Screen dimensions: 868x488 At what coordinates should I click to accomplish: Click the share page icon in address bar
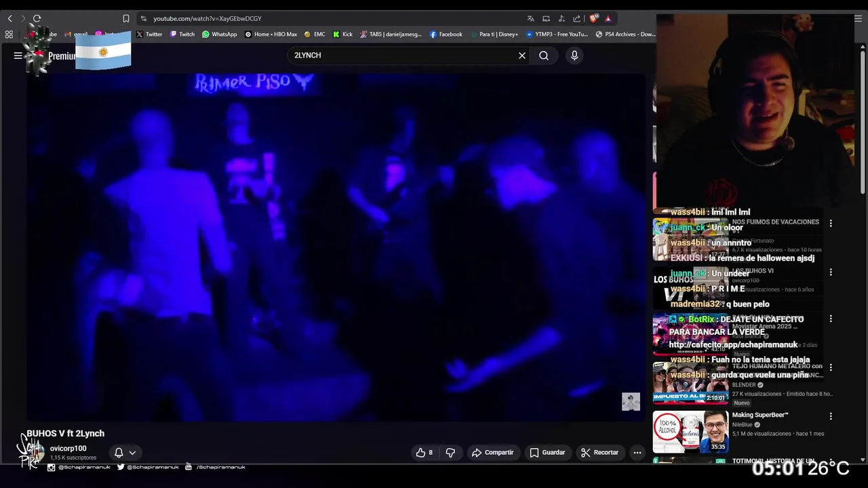pos(576,18)
